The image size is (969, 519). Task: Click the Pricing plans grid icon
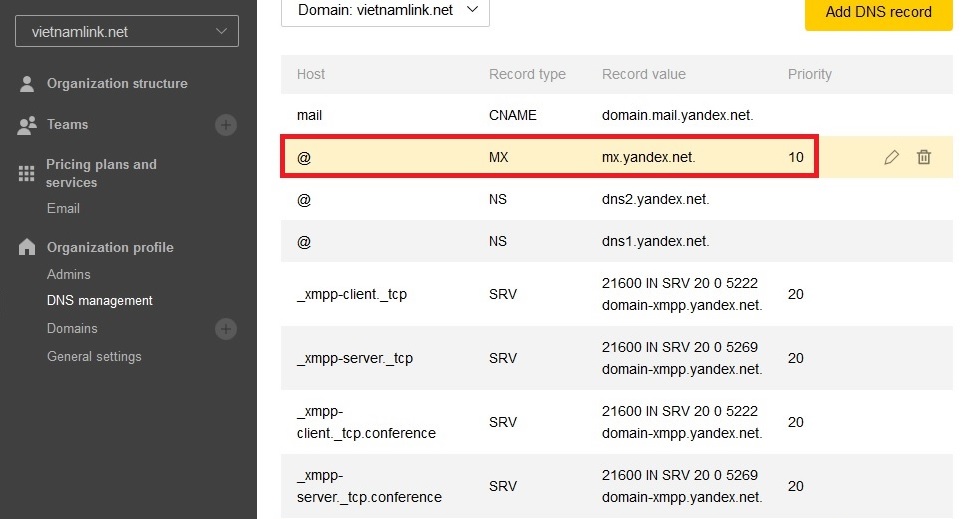(27, 174)
